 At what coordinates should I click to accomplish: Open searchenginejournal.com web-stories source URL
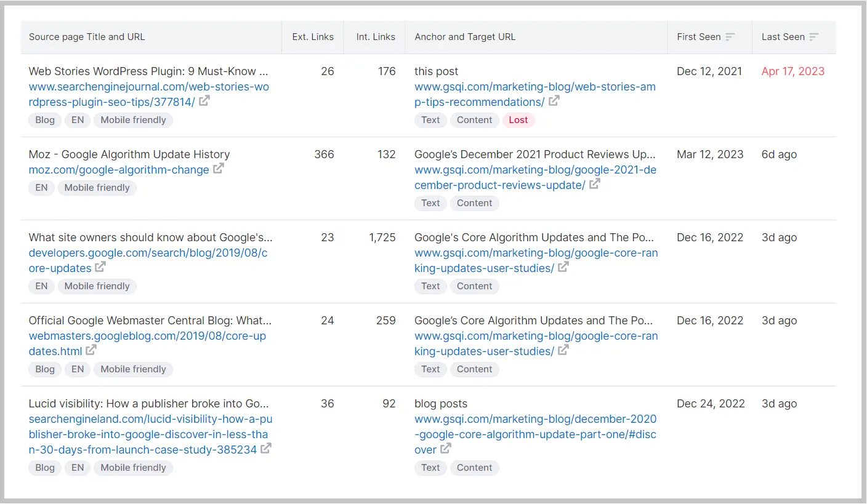point(149,94)
